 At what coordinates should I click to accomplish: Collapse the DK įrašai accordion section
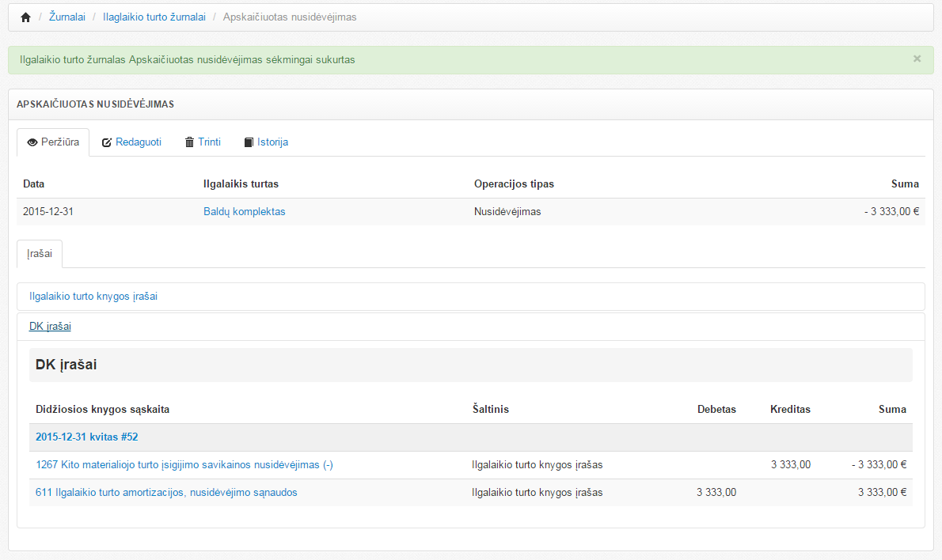(50, 327)
